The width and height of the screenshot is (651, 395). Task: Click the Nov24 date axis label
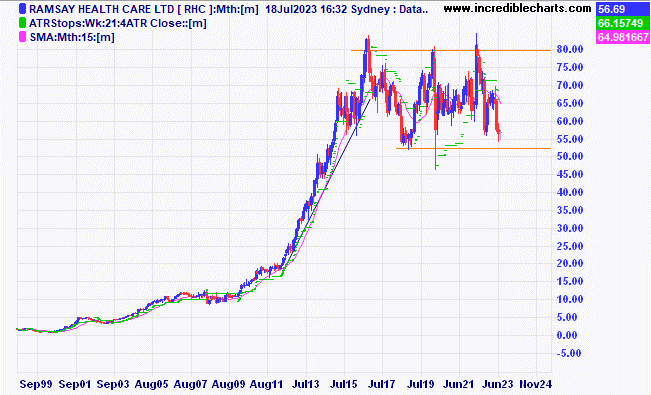point(536,384)
